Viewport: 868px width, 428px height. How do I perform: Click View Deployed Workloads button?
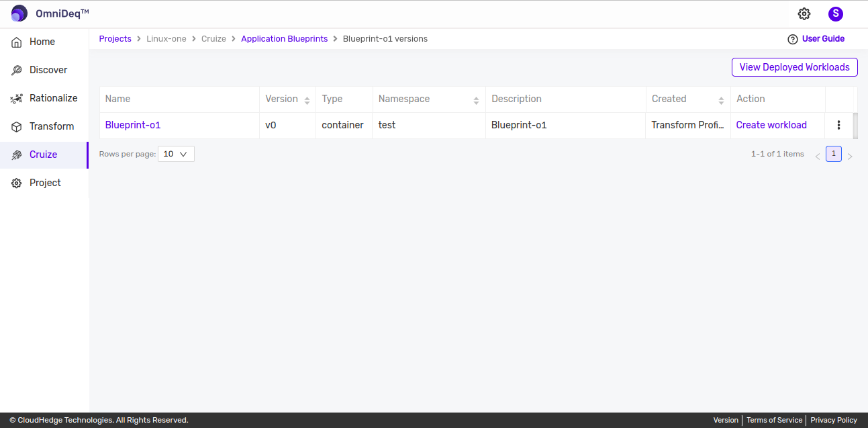point(794,67)
